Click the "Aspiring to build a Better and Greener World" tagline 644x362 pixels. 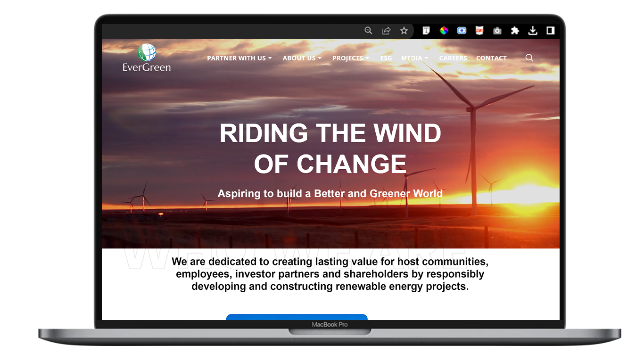coord(330,193)
